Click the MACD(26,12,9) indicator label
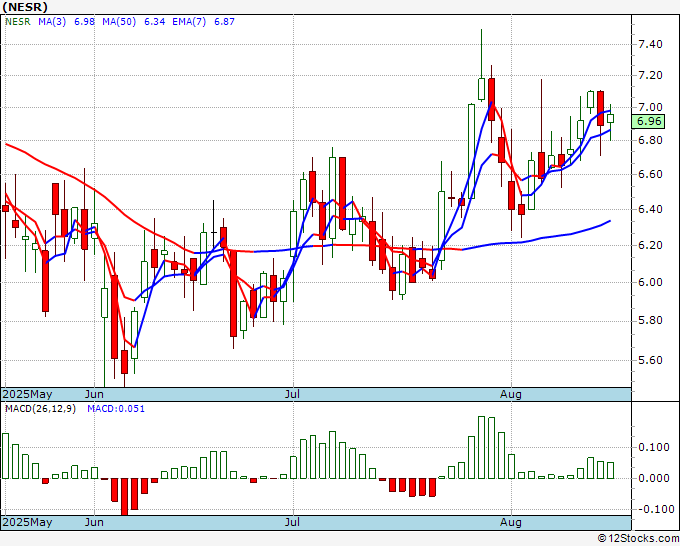680x546 pixels. coord(40,409)
